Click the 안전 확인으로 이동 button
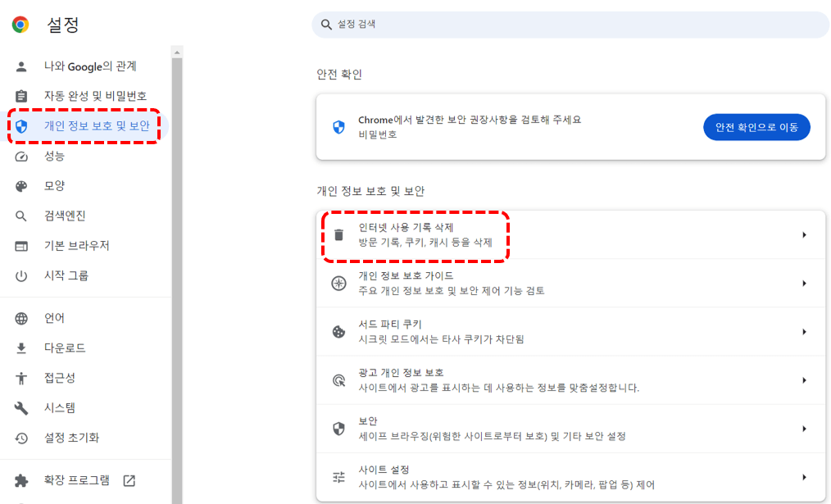The height and width of the screenshot is (504, 831). [756, 127]
